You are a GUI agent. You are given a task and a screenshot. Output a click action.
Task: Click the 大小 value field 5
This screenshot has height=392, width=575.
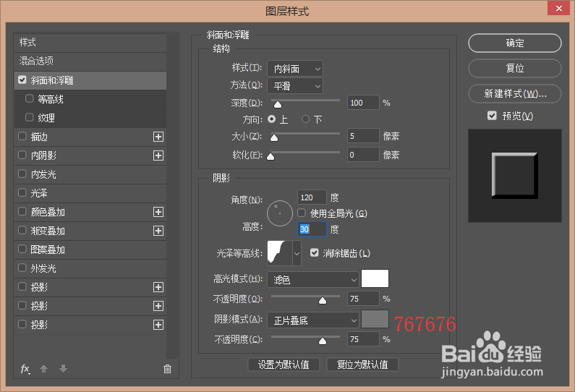[363, 136]
